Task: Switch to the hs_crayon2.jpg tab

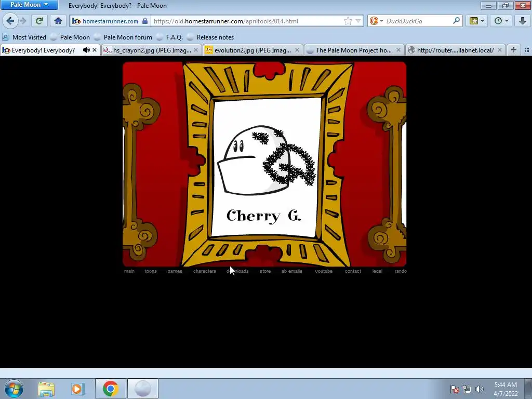Action: point(152,50)
